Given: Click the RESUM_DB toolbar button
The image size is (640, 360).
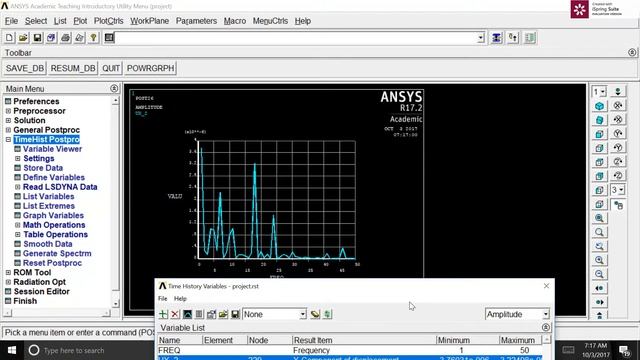Looking at the screenshot, I should pos(73,68).
